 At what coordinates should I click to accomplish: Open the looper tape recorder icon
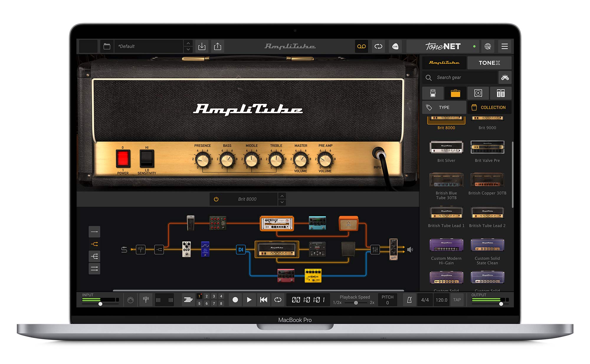[x=361, y=46]
